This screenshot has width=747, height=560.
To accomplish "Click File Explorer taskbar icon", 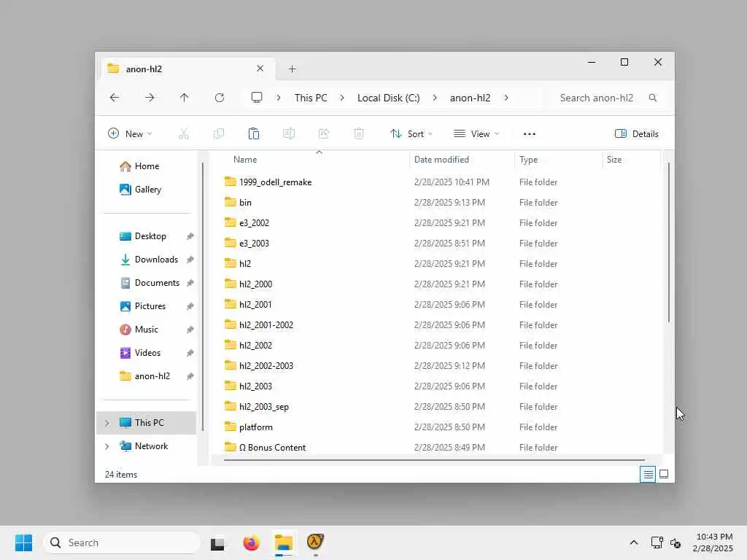I will coord(284,542).
